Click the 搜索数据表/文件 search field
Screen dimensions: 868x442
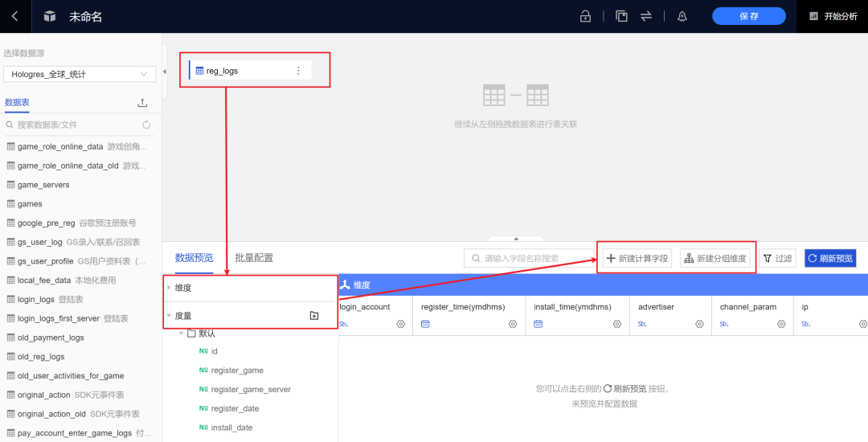coord(79,125)
